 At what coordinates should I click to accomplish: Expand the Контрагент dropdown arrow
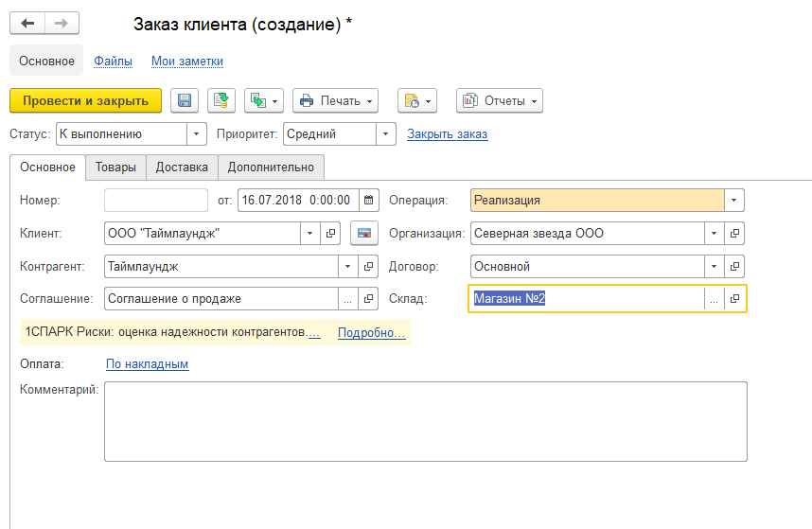348,267
